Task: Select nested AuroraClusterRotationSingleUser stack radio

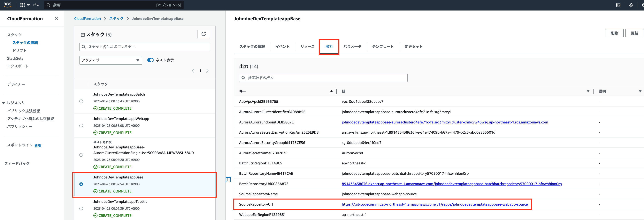Action: (81, 155)
